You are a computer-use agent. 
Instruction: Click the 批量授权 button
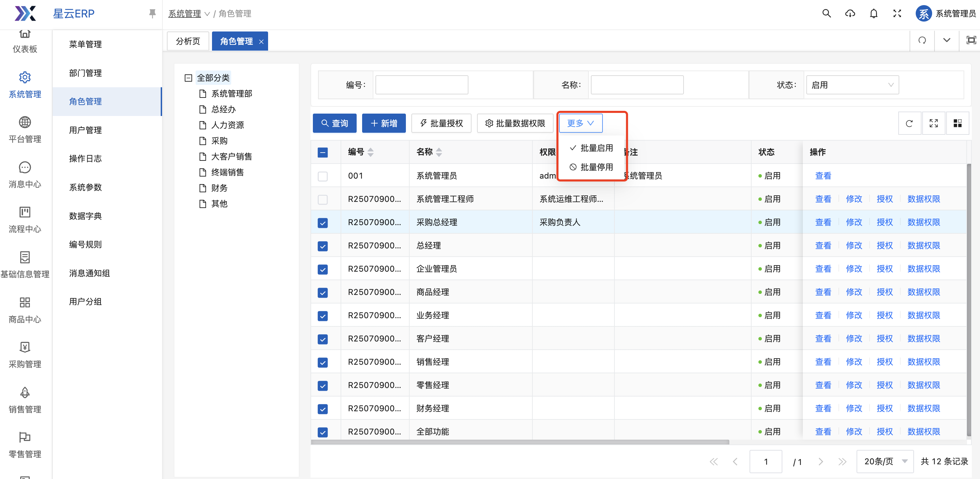tap(441, 124)
